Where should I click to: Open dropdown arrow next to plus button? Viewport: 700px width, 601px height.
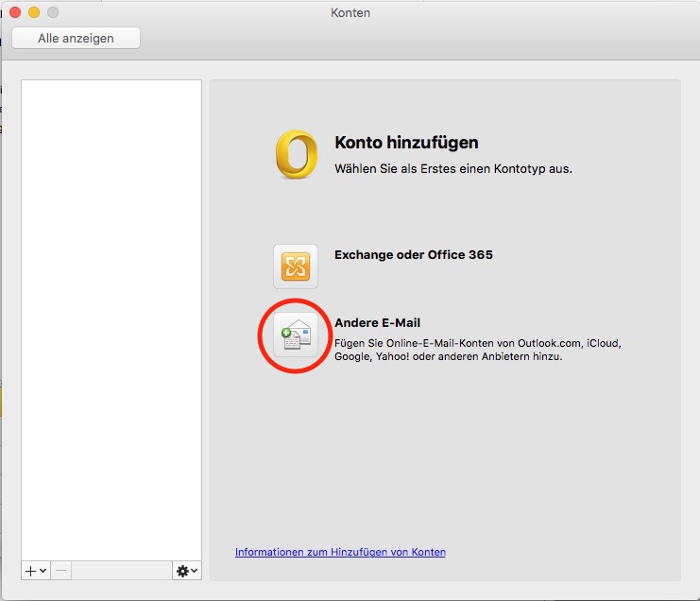click(x=43, y=572)
